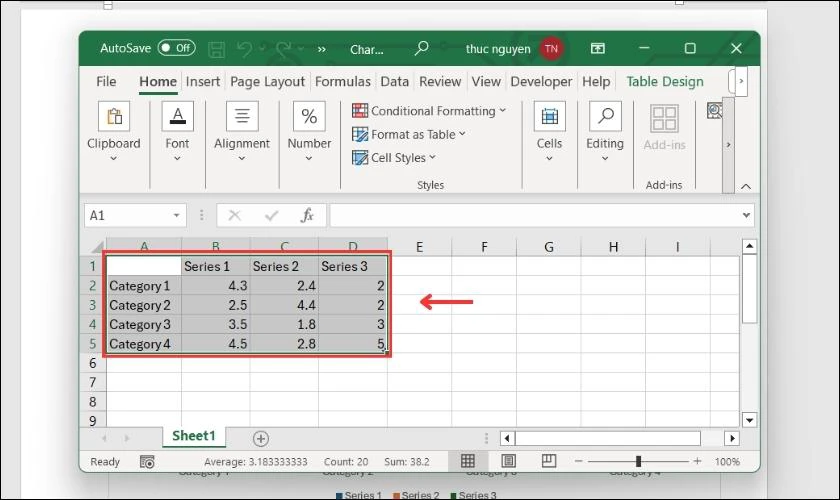The image size is (840, 500).
Task: Open Cell Styles gallery
Action: (394, 158)
